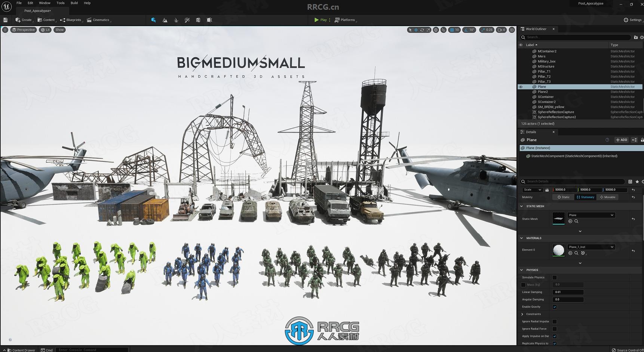Open the property matrix table icon in Details
Viewport: 644px width, 352px height.
coord(630,182)
